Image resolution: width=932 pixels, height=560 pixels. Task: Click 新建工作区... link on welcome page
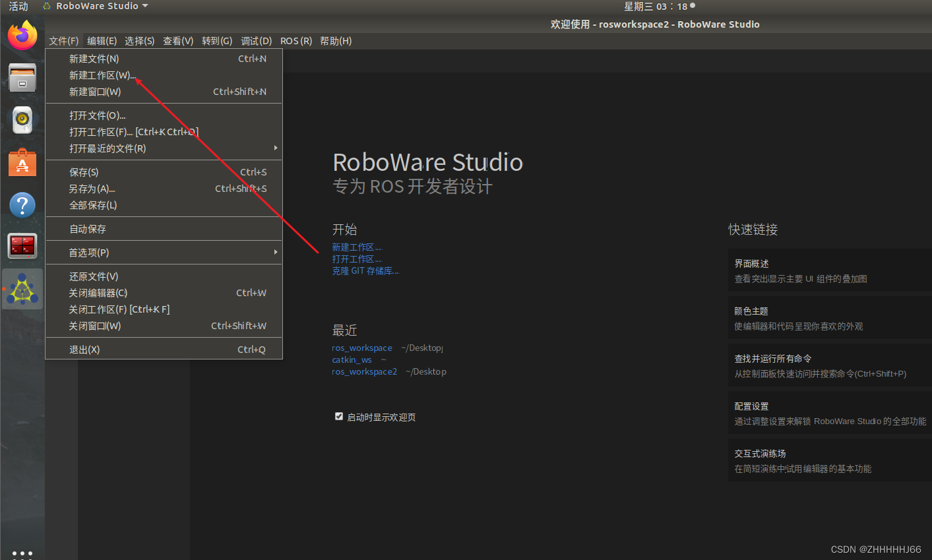pos(357,247)
